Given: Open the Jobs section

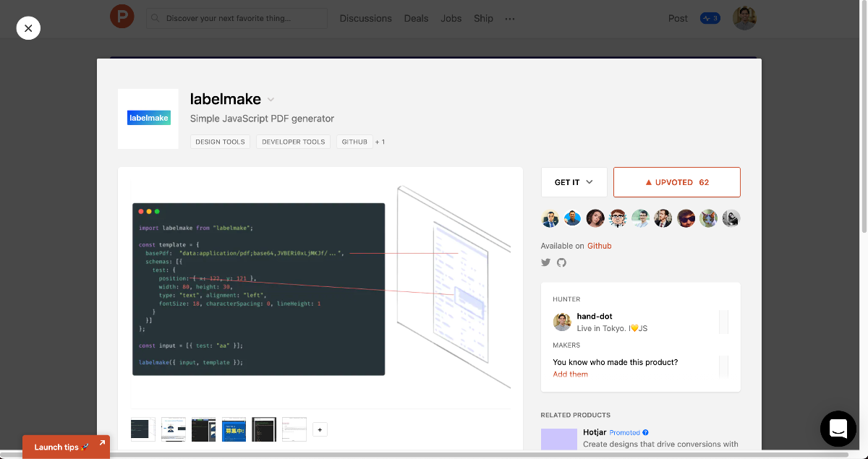Looking at the screenshot, I should 451,18.
